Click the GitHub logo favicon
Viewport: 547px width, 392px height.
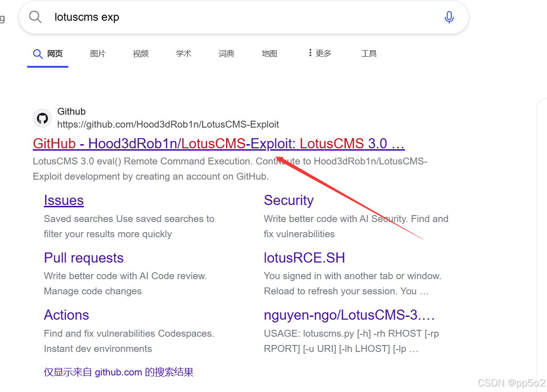coord(42,118)
